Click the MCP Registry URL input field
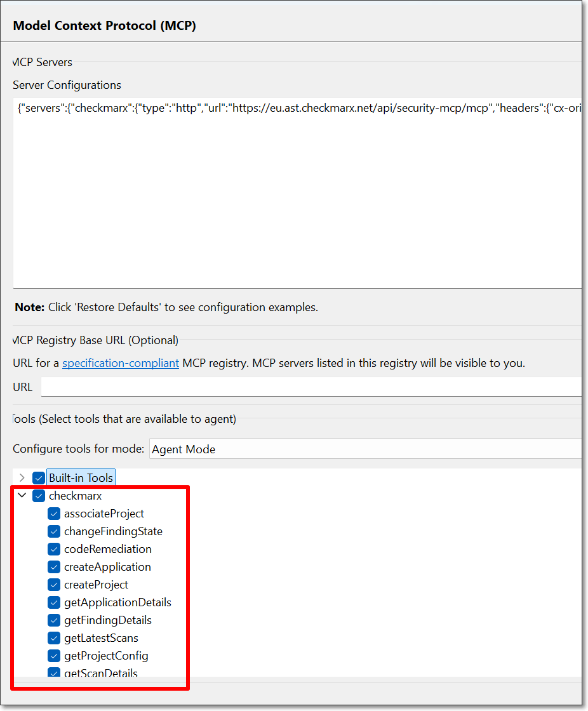588x711 pixels. pos(311,387)
